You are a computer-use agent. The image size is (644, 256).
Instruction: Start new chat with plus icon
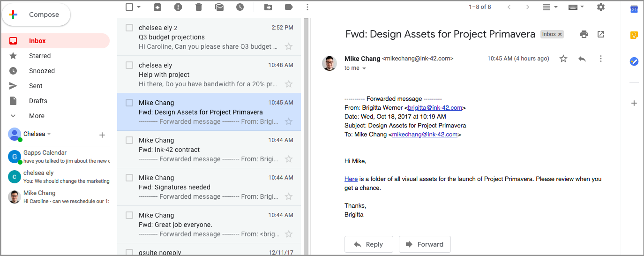tap(102, 135)
